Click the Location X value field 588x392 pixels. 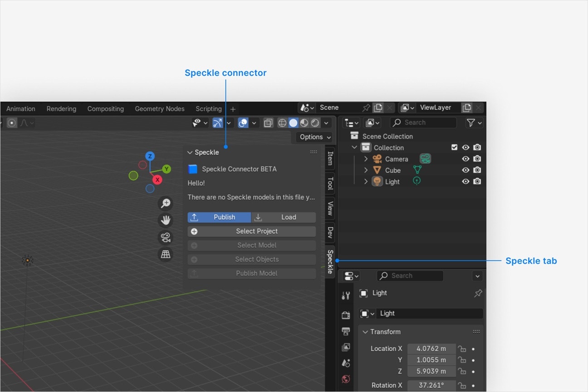431,348
